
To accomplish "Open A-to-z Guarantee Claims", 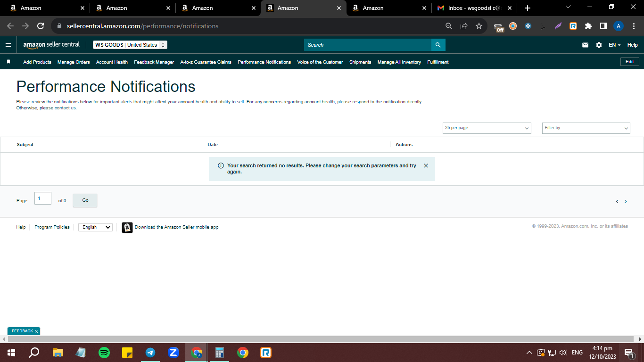I will (206, 62).
